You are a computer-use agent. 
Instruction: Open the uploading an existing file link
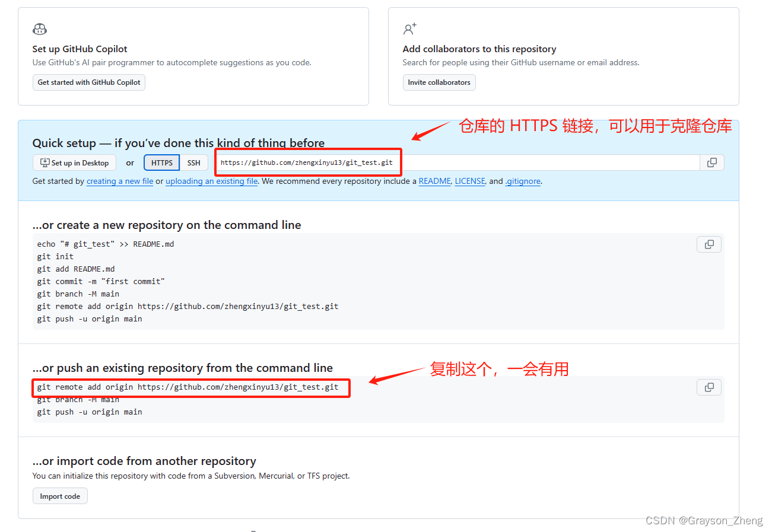coord(211,181)
